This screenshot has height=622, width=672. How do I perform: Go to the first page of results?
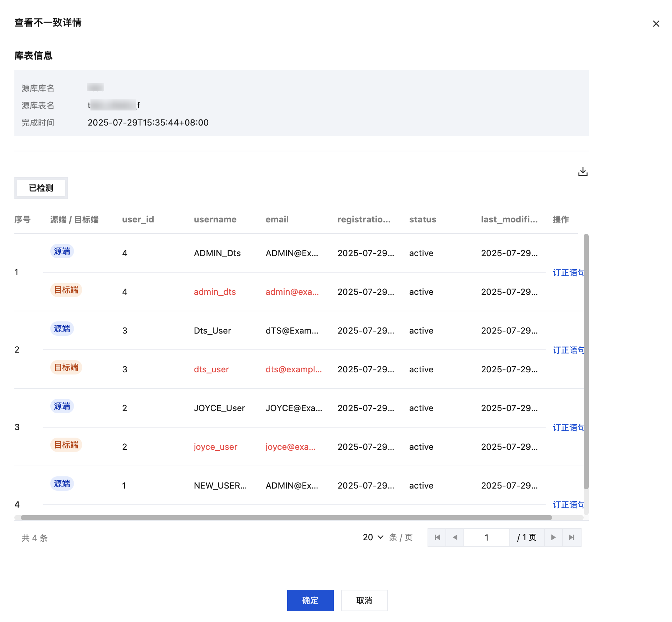(x=437, y=537)
